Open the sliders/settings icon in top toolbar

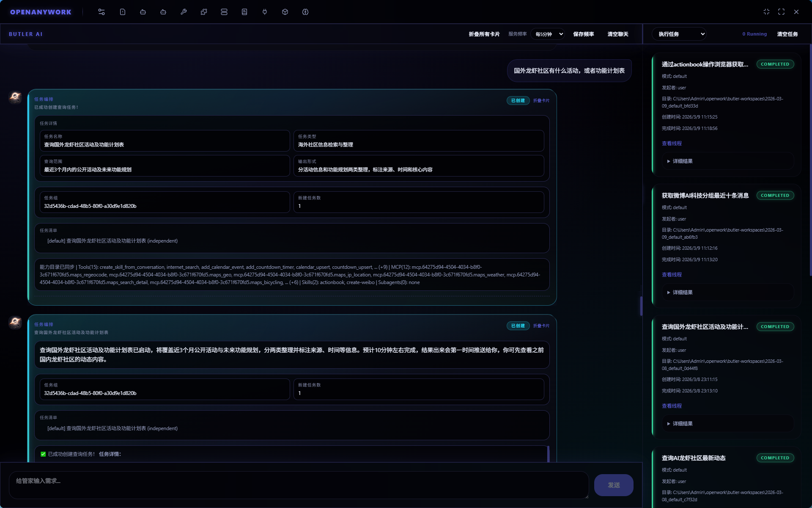pyautogui.click(x=101, y=12)
